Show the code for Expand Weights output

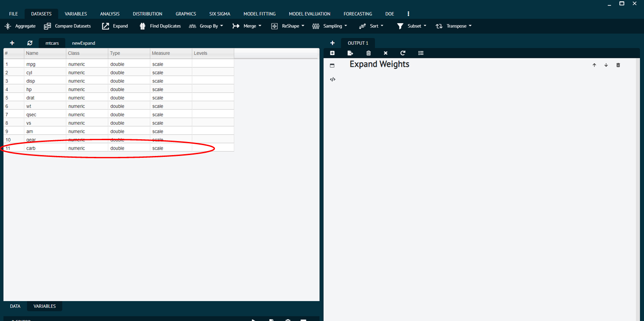tap(333, 80)
